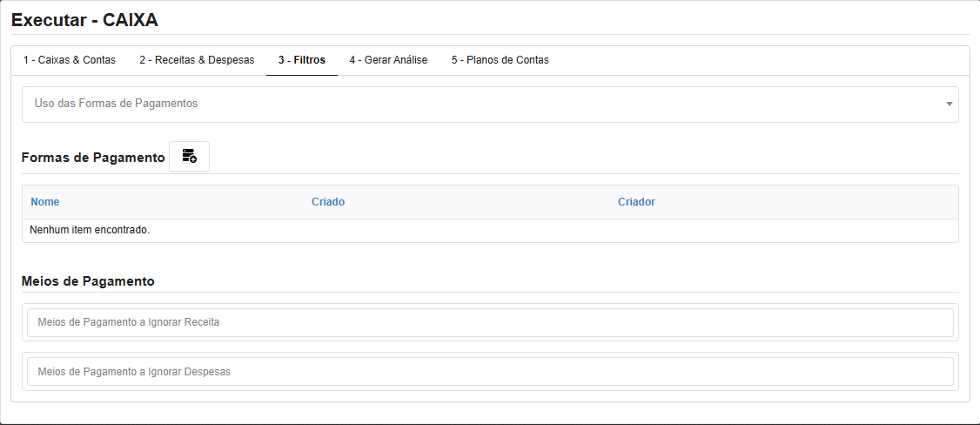Go to the 4 - Gerar Análise tab
980x425 pixels.
[388, 60]
